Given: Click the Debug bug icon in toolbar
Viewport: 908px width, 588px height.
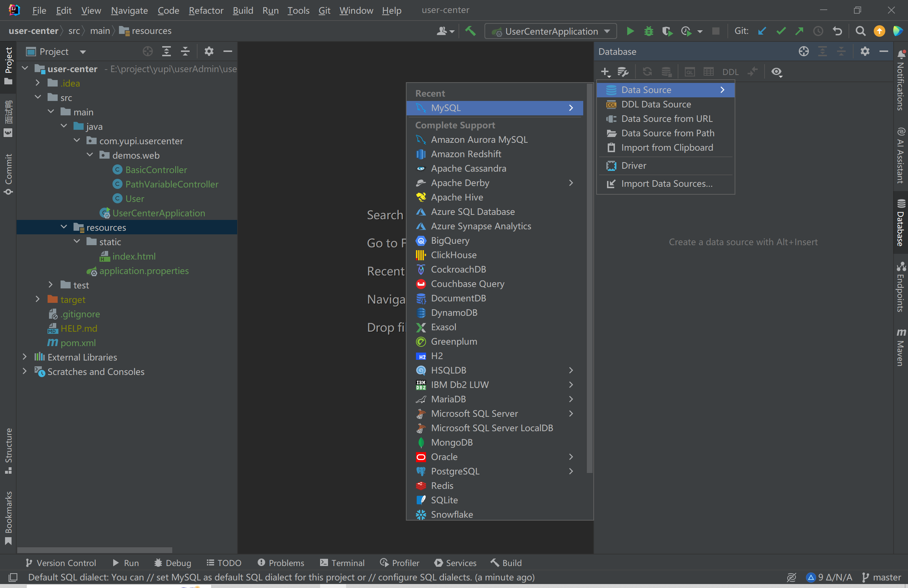Looking at the screenshot, I should (x=648, y=31).
